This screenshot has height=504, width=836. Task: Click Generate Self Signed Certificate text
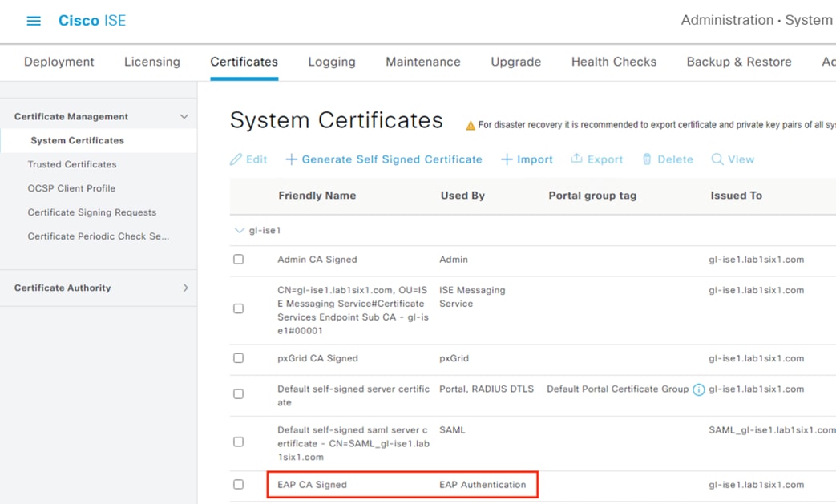[392, 159]
